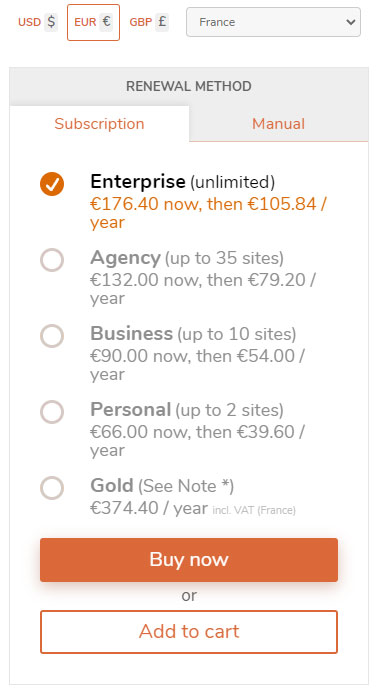
Task: Switch to the Manual renewal tab
Action: (x=279, y=124)
